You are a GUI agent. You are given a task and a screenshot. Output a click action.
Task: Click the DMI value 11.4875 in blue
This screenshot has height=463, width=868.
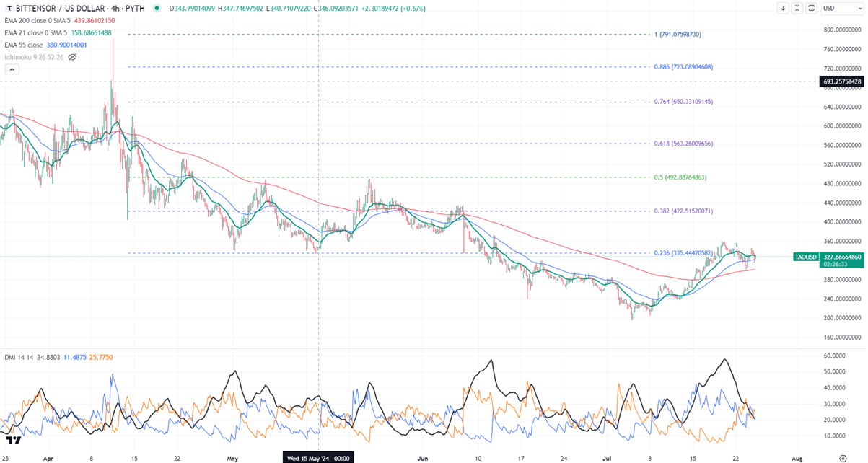click(76, 357)
